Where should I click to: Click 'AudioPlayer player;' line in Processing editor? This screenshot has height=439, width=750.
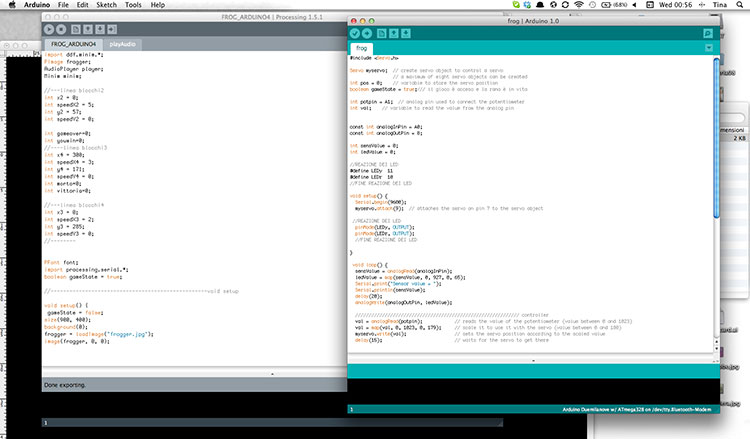[x=74, y=69]
